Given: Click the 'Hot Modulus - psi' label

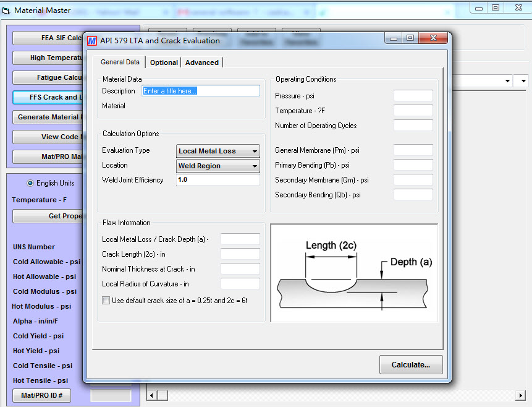Looking at the screenshot, I should 41,306.
